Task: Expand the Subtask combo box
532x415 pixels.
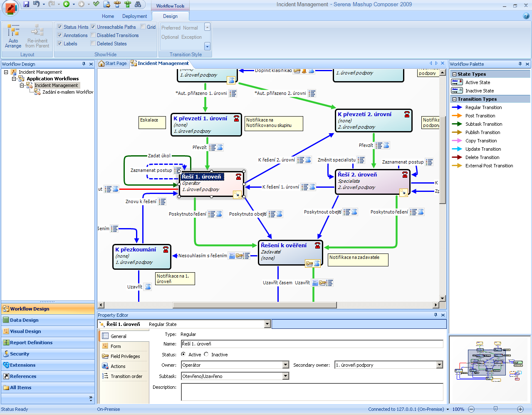Action: pyautogui.click(x=285, y=376)
